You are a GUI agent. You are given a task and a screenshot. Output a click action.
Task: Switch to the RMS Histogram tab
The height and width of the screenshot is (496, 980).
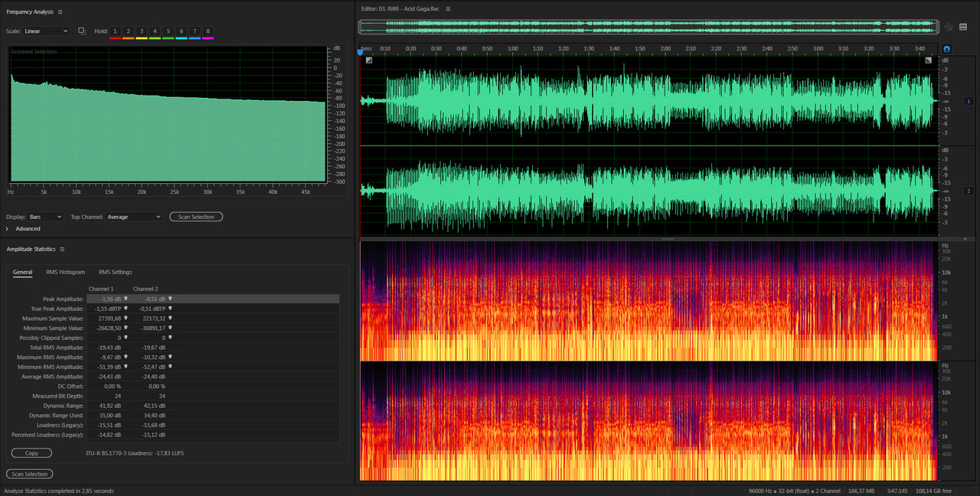tap(66, 272)
